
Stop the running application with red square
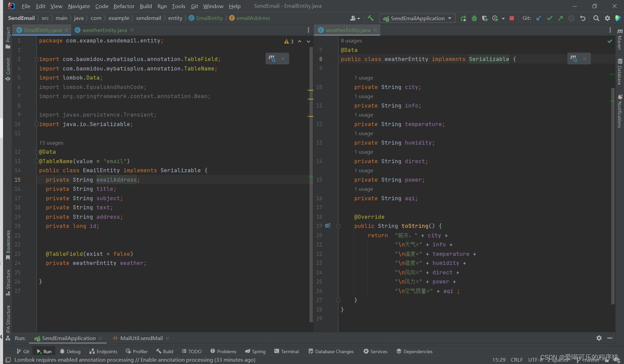(512, 18)
